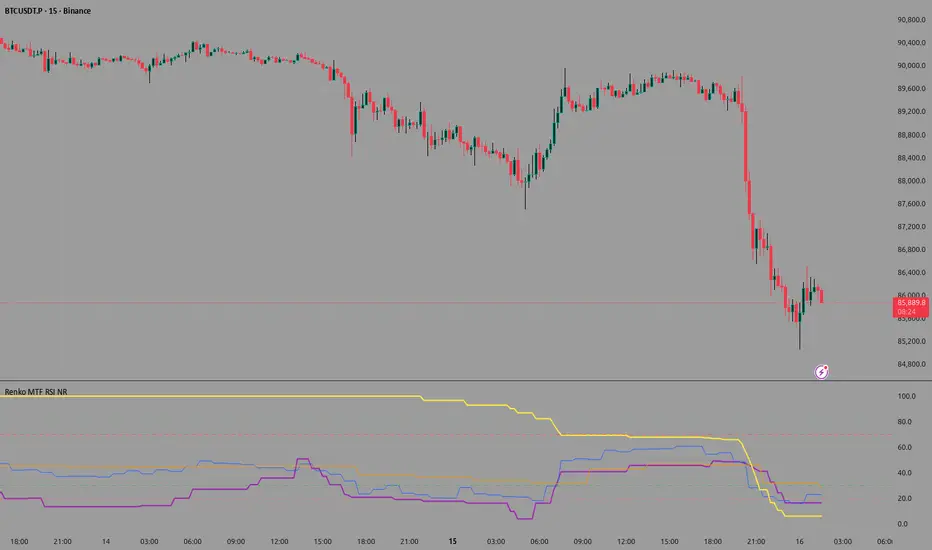
Task: Click the 85,200.0 price axis label
Action: click(911, 341)
